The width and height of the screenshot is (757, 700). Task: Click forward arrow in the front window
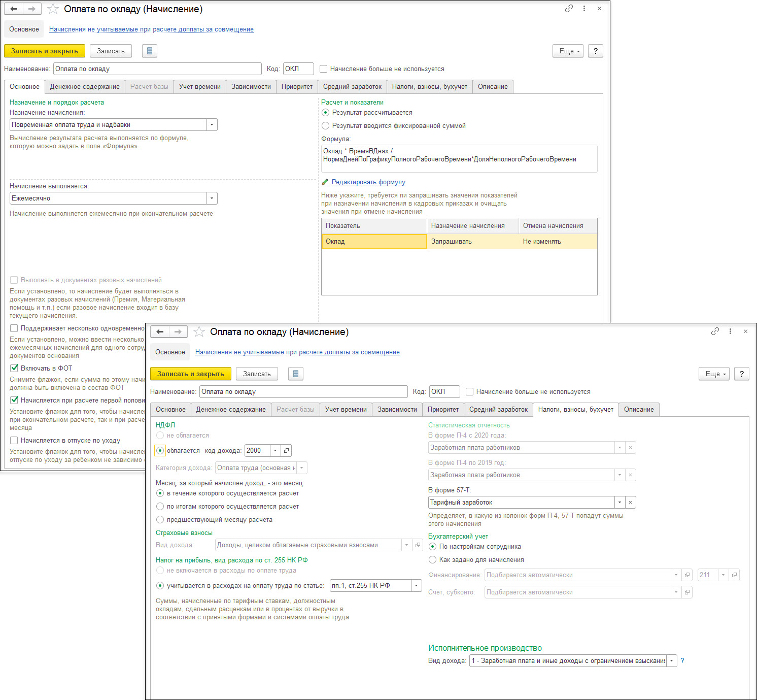[x=178, y=331]
